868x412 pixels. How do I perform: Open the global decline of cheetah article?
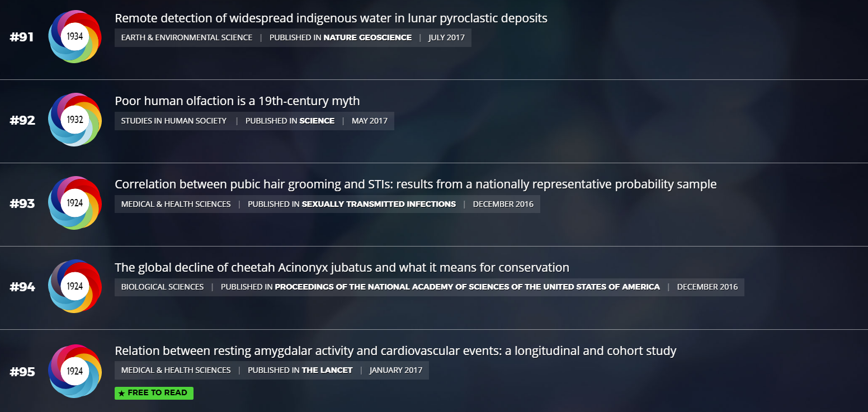(342, 267)
